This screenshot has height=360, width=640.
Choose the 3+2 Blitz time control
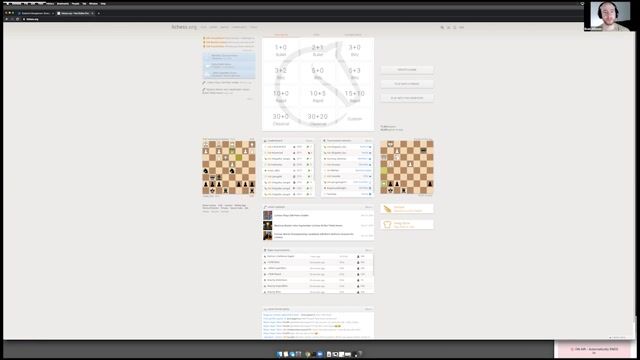point(281,73)
